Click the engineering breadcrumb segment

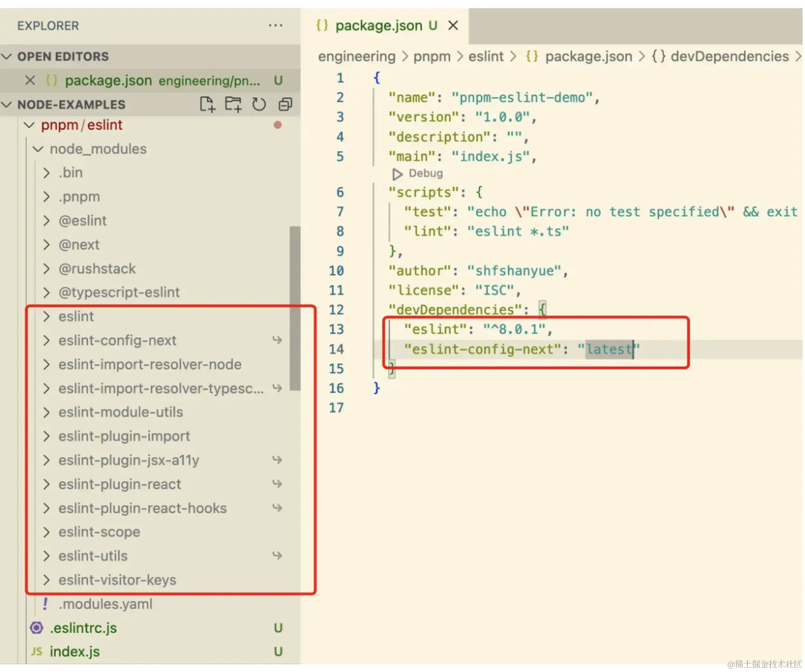tap(357, 56)
